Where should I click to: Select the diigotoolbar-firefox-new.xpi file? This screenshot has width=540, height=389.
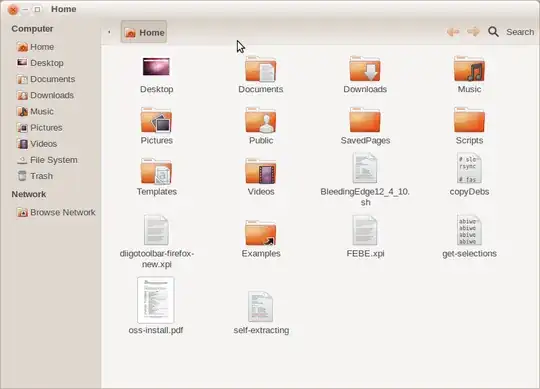coord(156,230)
